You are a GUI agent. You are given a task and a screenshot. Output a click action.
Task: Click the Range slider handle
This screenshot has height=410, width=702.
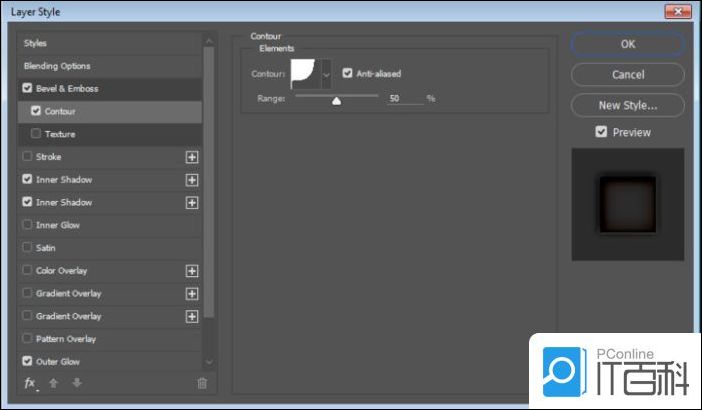click(337, 101)
